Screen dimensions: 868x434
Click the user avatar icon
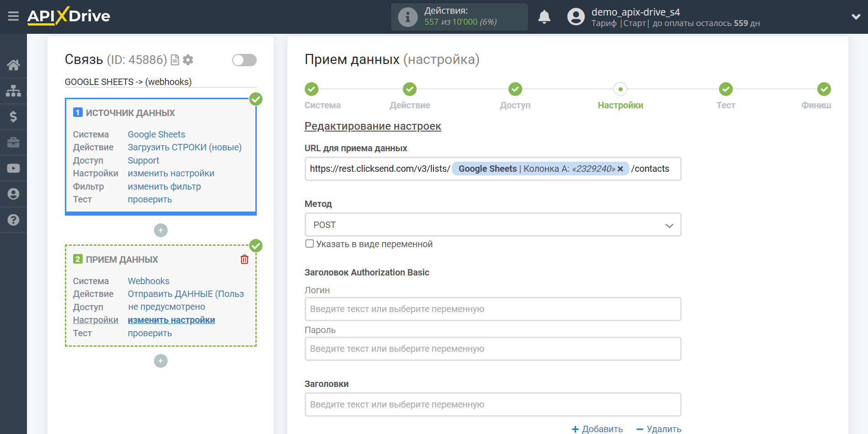(x=576, y=17)
